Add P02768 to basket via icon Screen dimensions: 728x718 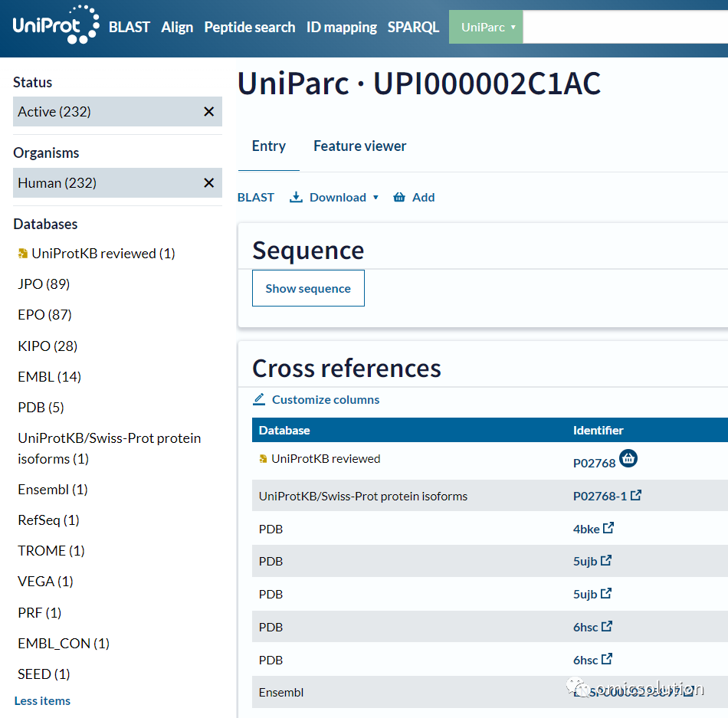(628, 458)
